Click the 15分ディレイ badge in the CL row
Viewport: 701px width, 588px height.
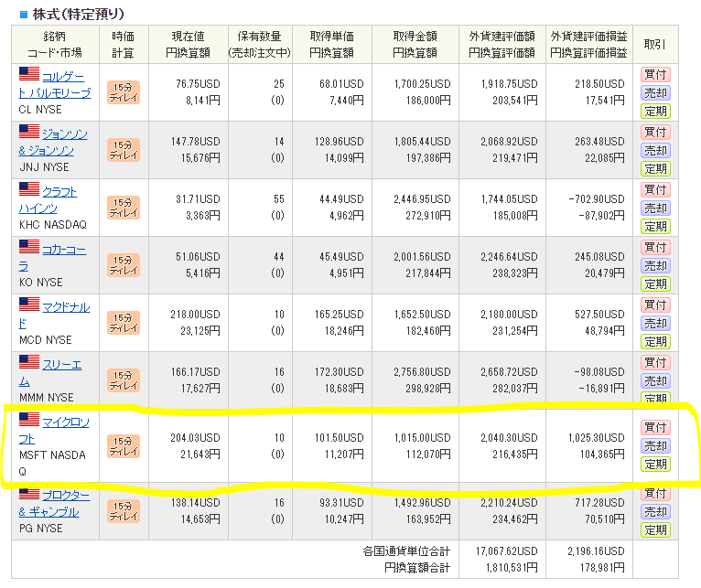pos(123,92)
